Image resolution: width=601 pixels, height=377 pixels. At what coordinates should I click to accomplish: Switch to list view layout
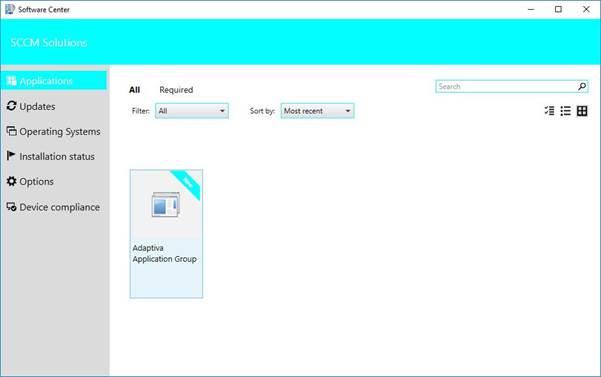click(x=565, y=111)
